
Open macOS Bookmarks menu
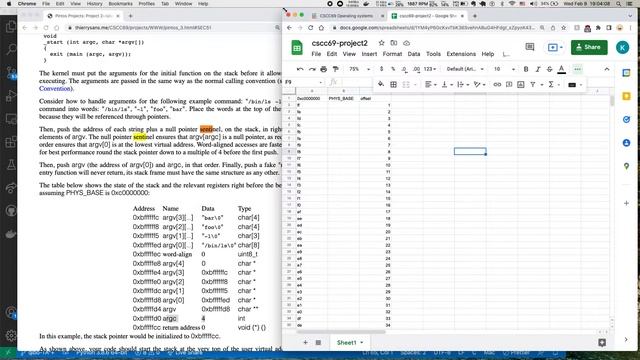point(120,4)
